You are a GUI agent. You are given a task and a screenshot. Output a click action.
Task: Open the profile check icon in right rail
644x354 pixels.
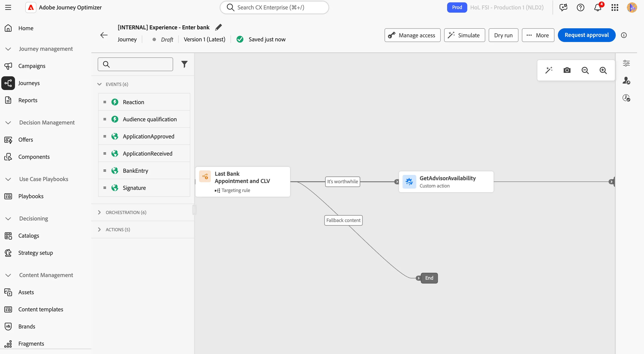coord(626,81)
